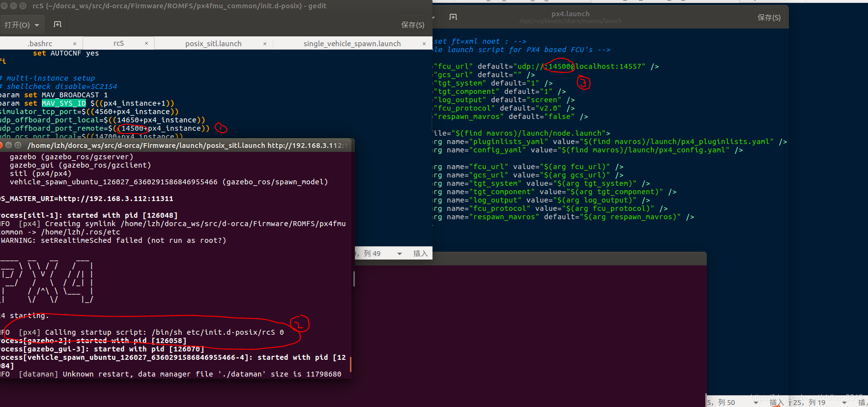868x407 pixels.
Task: Switch to the .bashrc tab
Action: (x=41, y=44)
